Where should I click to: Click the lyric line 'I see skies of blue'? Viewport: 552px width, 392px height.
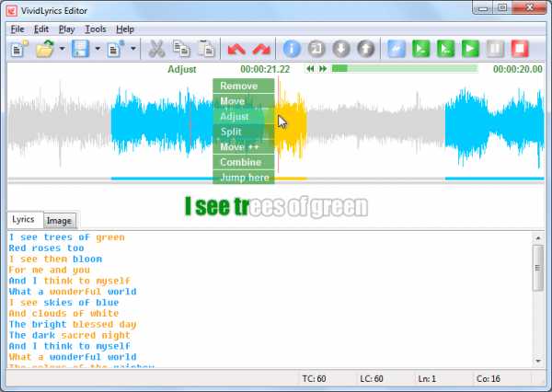(x=63, y=302)
